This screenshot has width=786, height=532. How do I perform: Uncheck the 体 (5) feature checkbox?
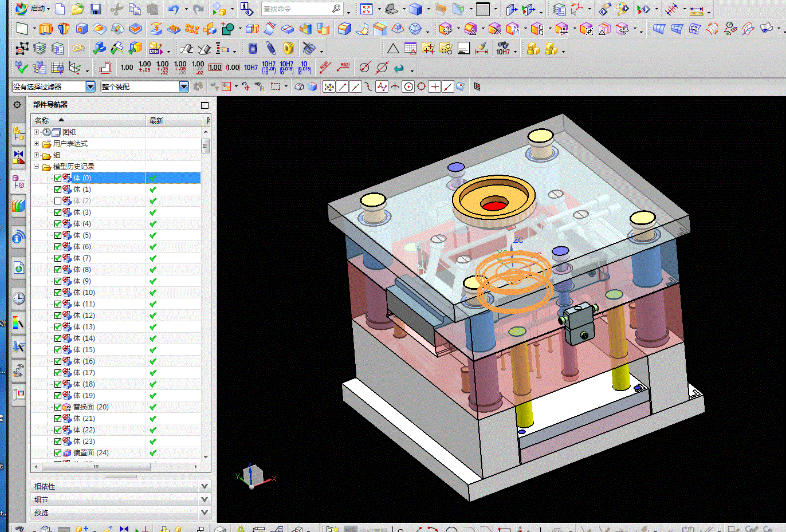(x=58, y=235)
